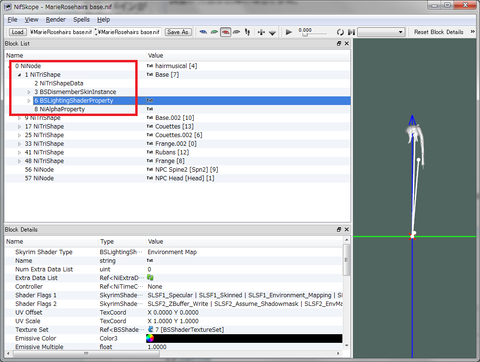Open the Spells menu
The image size is (480, 362).
click(x=81, y=20)
